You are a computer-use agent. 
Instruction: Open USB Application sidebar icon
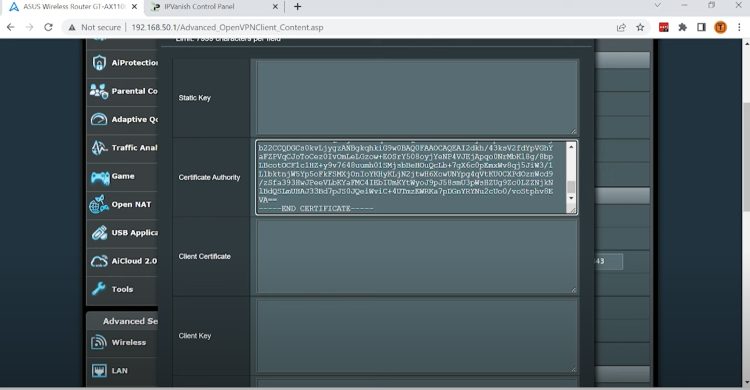(x=99, y=233)
